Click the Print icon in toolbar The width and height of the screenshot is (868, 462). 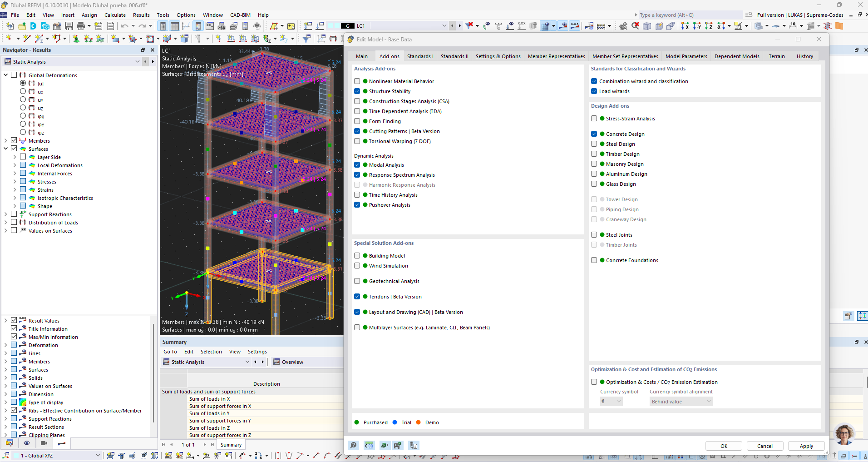[x=81, y=26]
